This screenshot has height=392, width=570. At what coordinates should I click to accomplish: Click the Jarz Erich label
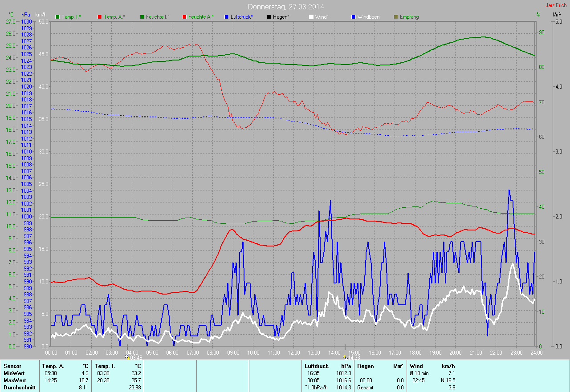[556, 5]
